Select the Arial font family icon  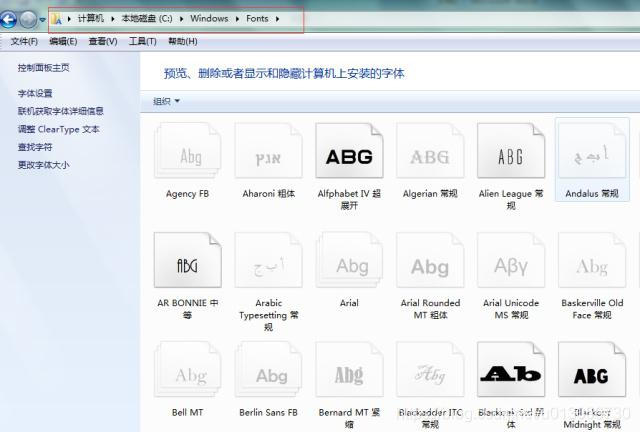pos(349,260)
